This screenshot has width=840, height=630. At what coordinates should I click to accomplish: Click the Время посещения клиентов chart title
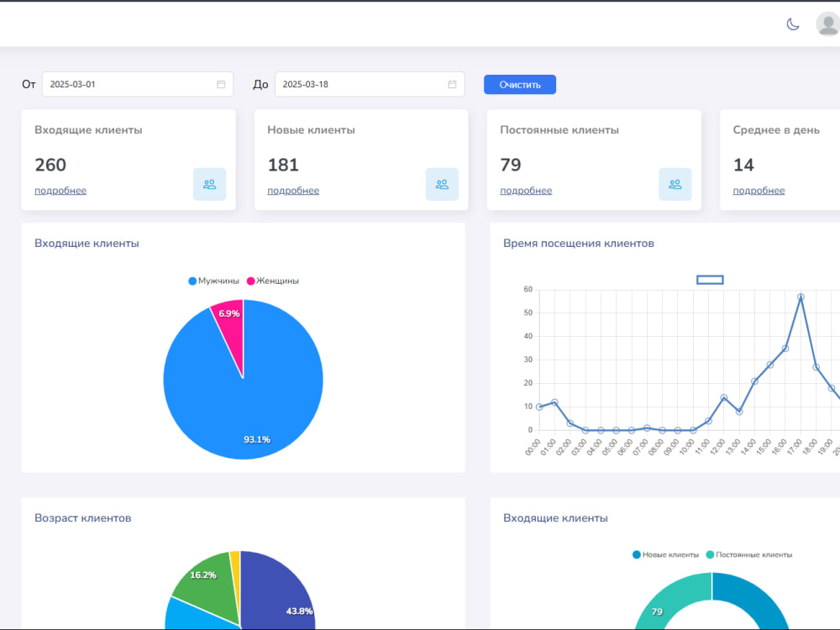pos(579,244)
